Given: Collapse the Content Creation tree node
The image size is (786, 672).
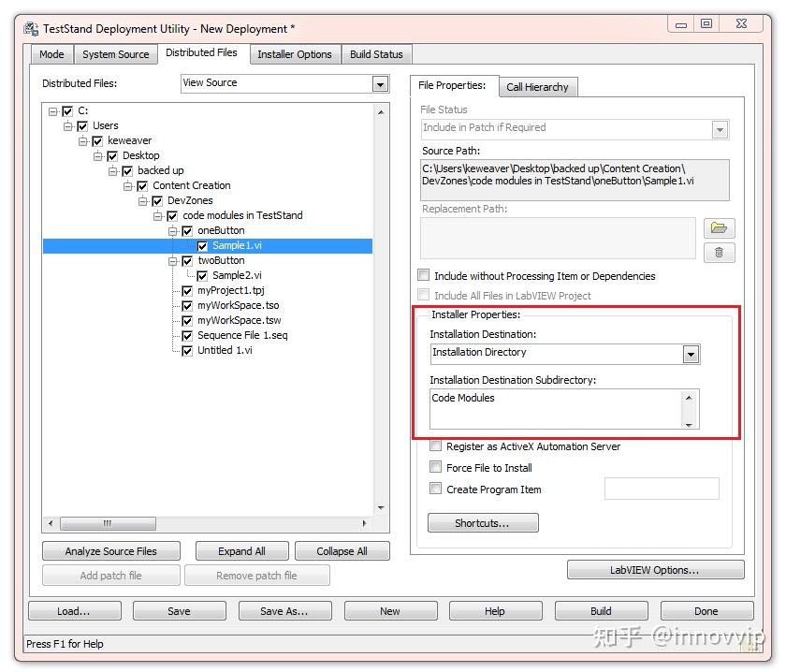Looking at the screenshot, I should point(128,186).
